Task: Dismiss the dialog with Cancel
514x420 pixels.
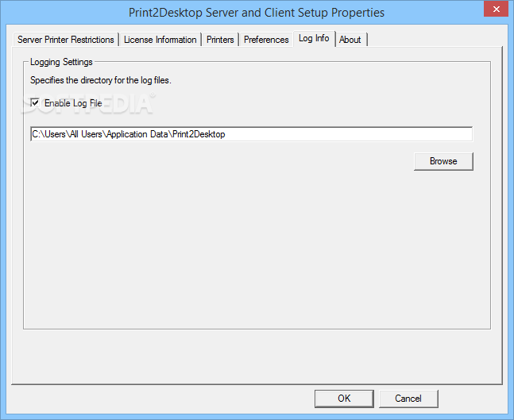Action: pos(408,399)
